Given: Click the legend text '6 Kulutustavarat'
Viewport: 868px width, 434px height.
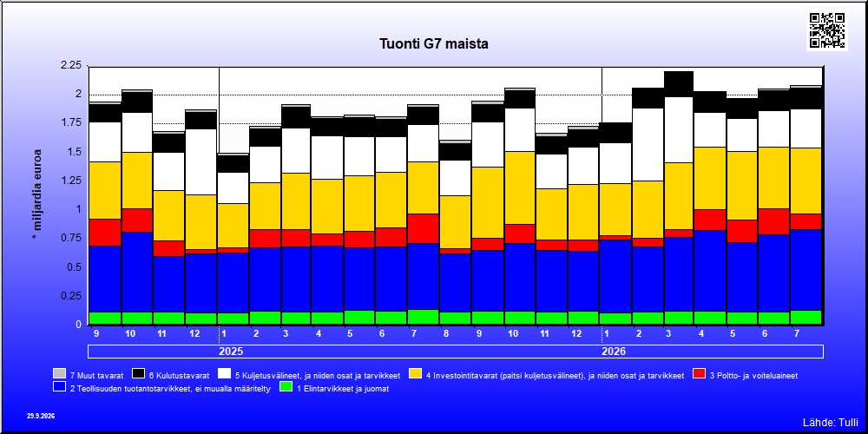Looking at the screenshot, I should click(180, 375).
